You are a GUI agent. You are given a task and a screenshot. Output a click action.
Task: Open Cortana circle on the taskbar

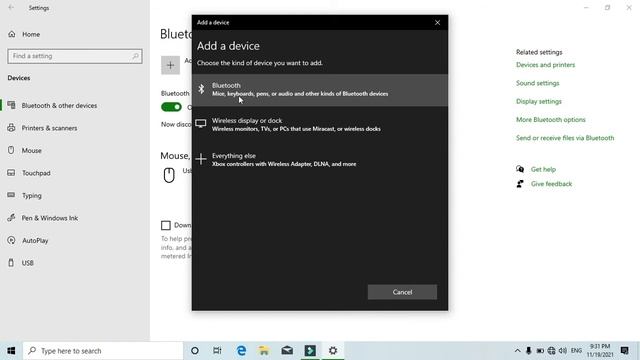pos(195,351)
